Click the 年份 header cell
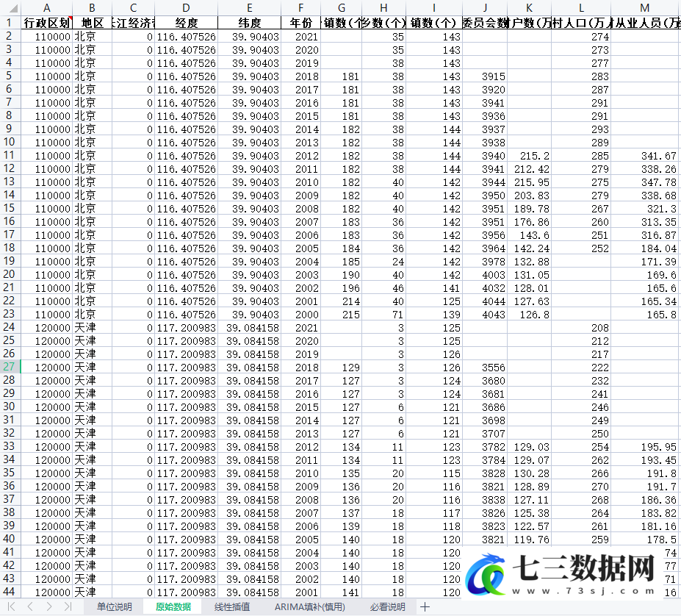 point(300,23)
